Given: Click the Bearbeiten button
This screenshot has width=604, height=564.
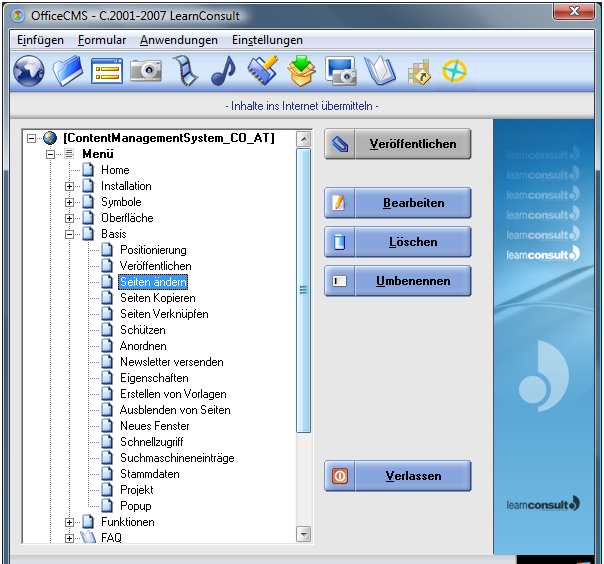Looking at the screenshot, I should pyautogui.click(x=398, y=203).
